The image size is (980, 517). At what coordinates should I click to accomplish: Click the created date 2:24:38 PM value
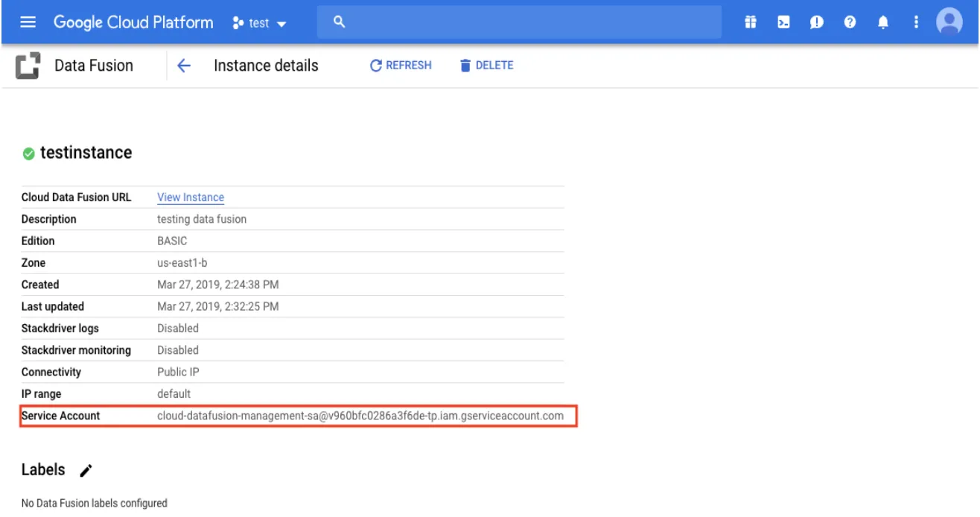(218, 285)
